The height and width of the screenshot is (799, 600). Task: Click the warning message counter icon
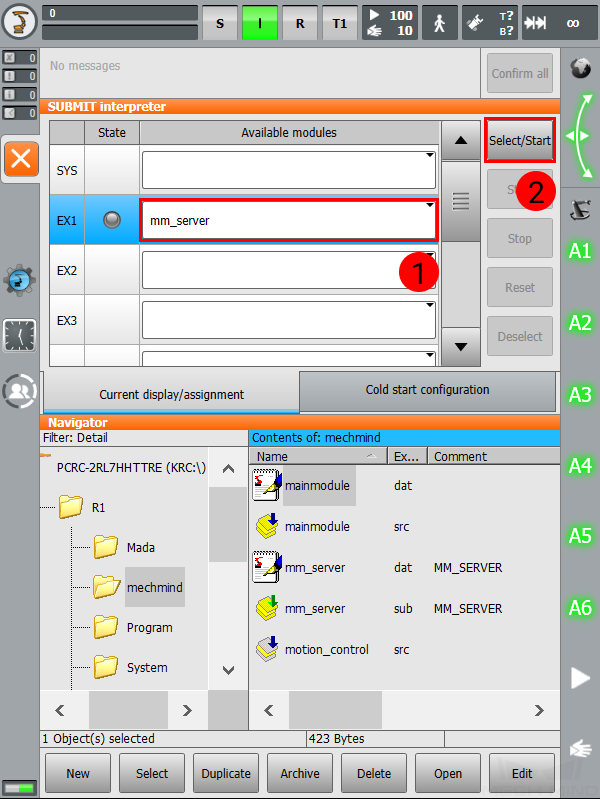[x=19, y=76]
